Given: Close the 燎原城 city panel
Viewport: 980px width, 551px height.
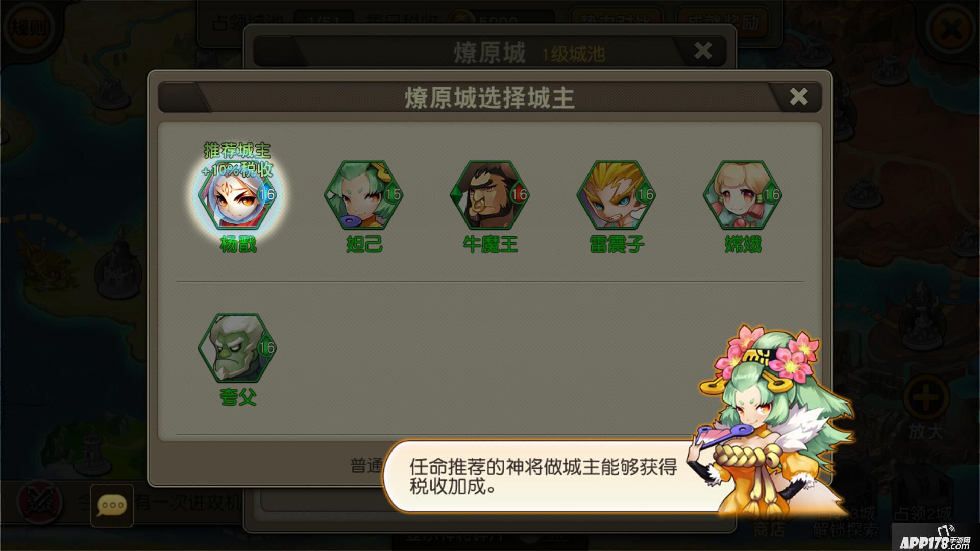Looking at the screenshot, I should 703,51.
